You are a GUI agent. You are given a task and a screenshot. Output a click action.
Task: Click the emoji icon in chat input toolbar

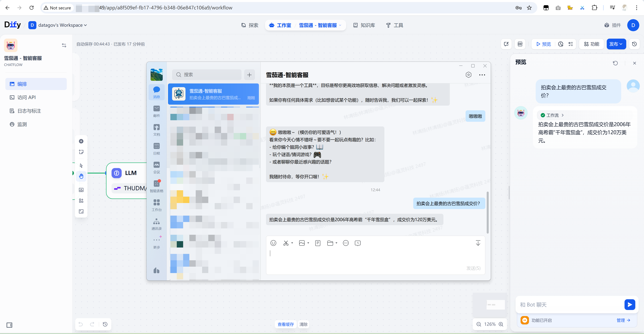[273, 243]
